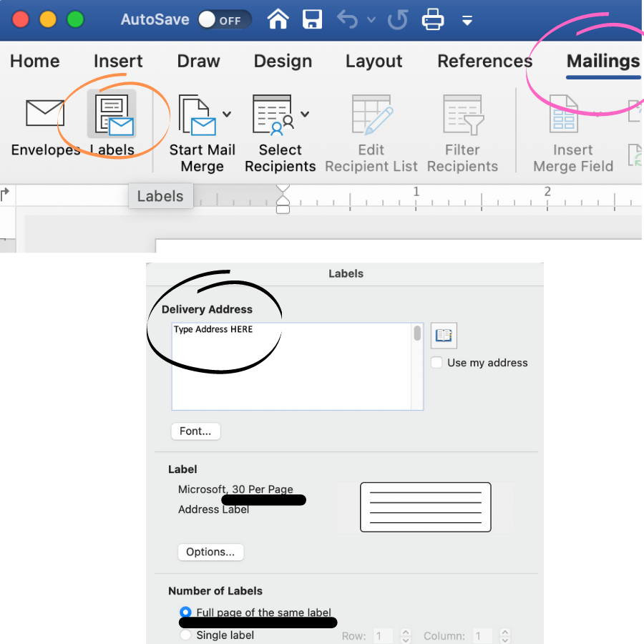The image size is (644, 644).
Task: Switch to the Insert tab
Action: coord(118,62)
